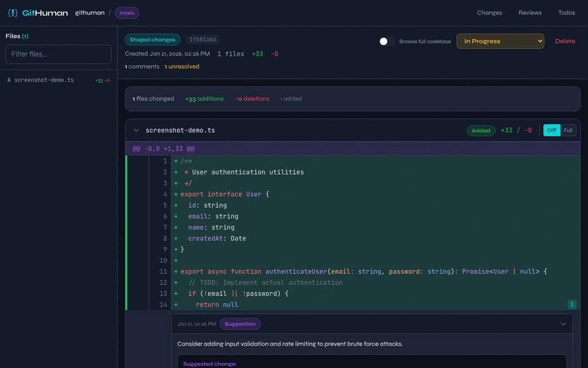This screenshot has width=588, height=368.
Task: Open the Todos section
Action: (x=566, y=12)
